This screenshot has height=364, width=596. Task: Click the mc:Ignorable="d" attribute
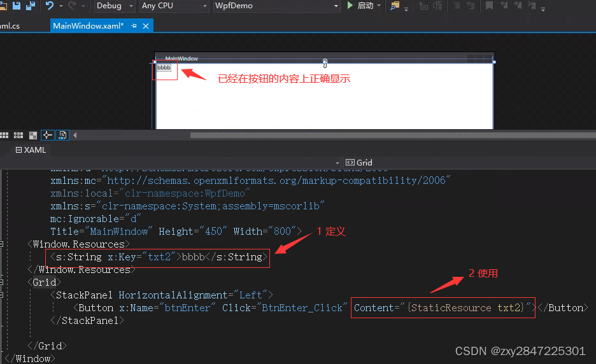point(96,219)
